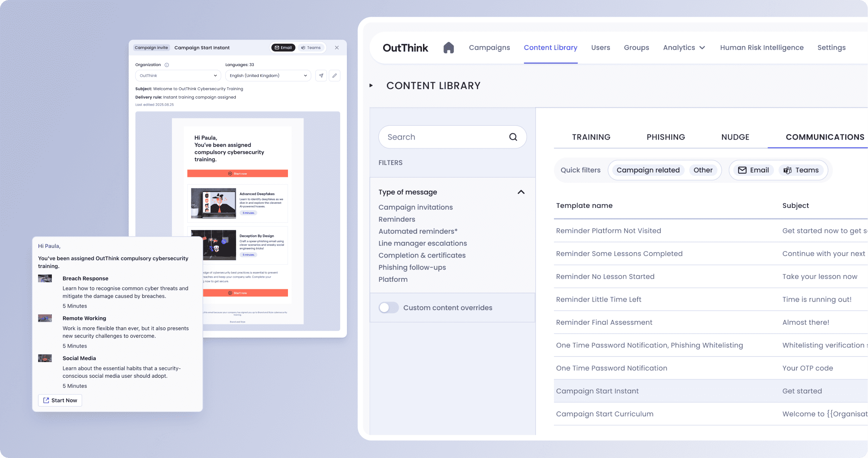
Task: Switch preview to Email mode
Action: click(x=283, y=48)
